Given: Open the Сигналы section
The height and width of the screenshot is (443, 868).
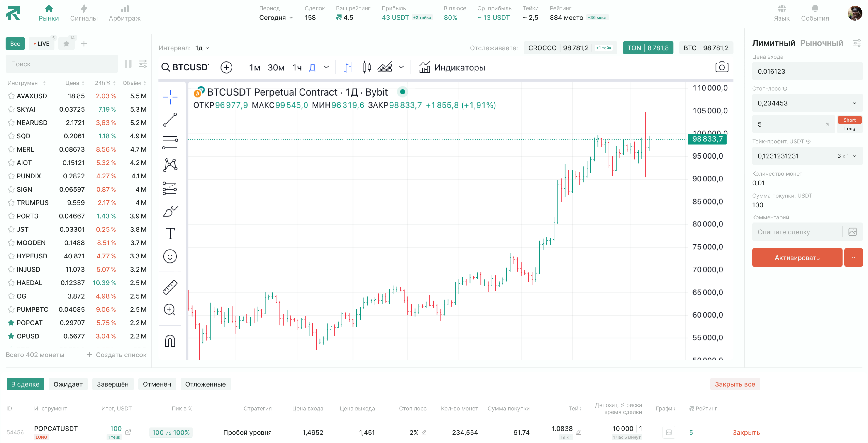Looking at the screenshot, I should click(84, 13).
